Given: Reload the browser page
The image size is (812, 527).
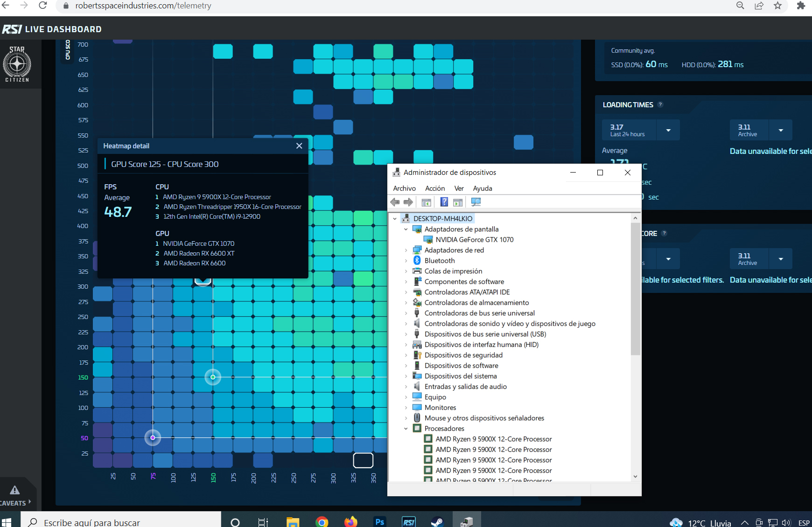Looking at the screenshot, I should [x=42, y=6].
